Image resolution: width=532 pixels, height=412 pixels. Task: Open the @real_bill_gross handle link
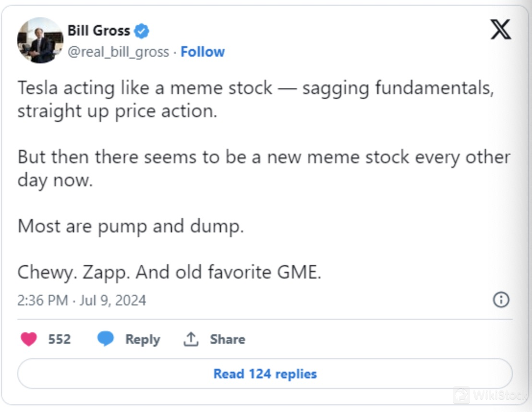tap(118, 52)
